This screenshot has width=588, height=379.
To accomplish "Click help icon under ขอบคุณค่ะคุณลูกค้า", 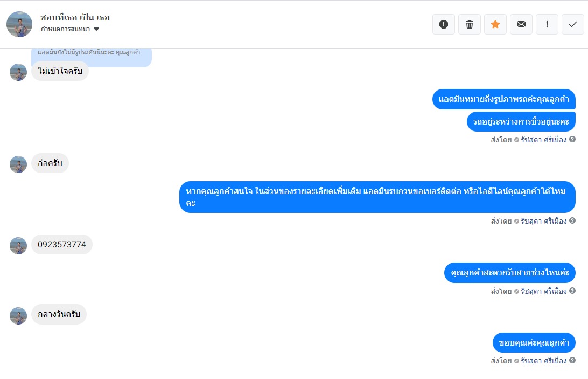I will point(572,360).
